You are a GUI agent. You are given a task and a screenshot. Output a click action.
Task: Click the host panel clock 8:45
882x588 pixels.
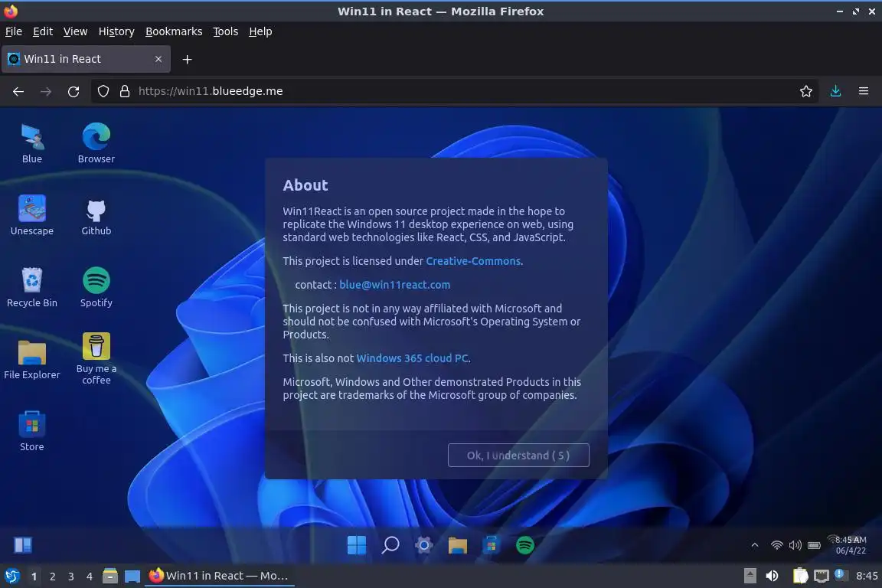point(867,576)
